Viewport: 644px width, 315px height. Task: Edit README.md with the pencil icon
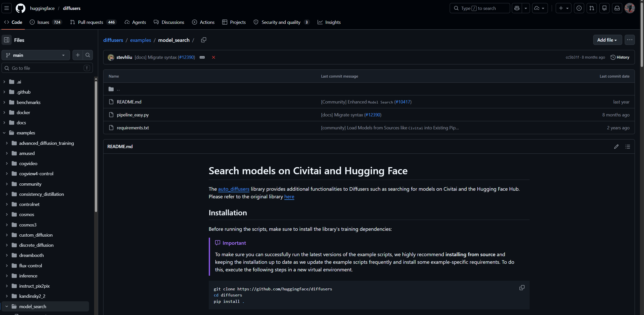click(x=616, y=147)
